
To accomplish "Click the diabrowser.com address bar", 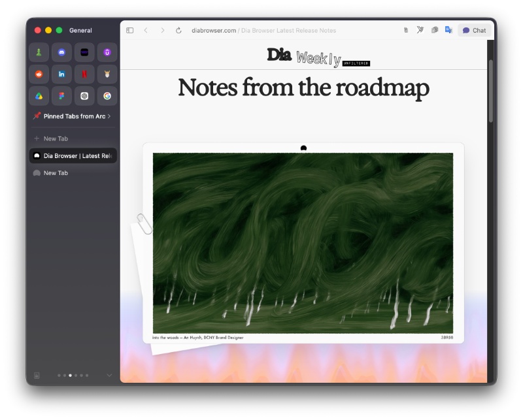I will click(x=263, y=30).
